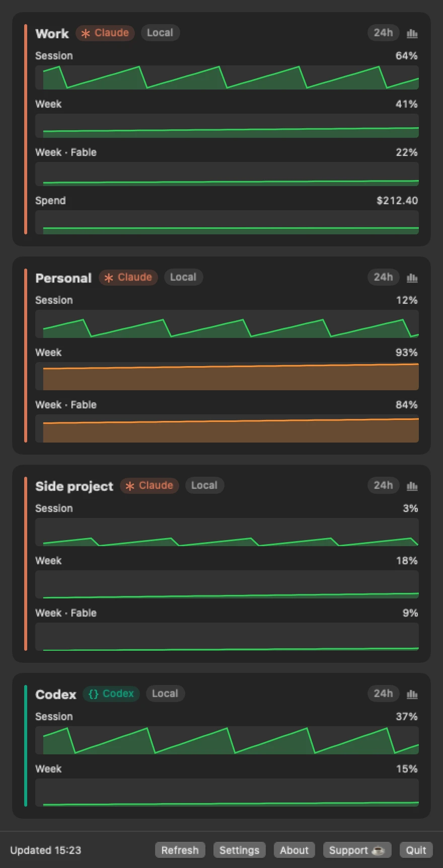
Task: Click the Support coffee button
Action: pyautogui.click(x=357, y=850)
